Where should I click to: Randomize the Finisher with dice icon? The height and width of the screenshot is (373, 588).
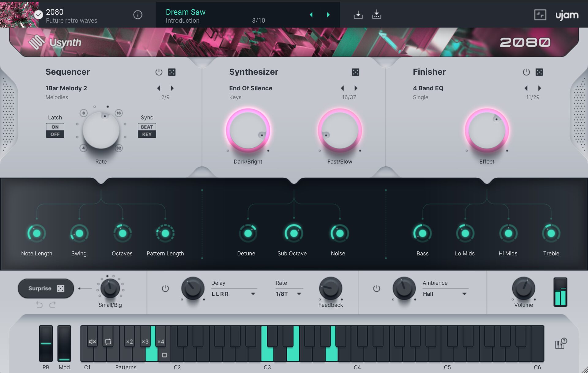[539, 72]
